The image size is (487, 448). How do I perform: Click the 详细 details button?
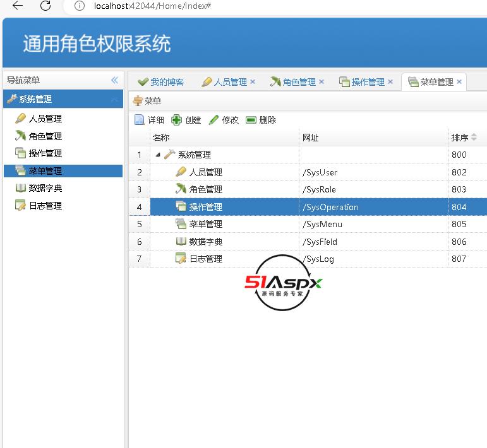click(x=149, y=120)
